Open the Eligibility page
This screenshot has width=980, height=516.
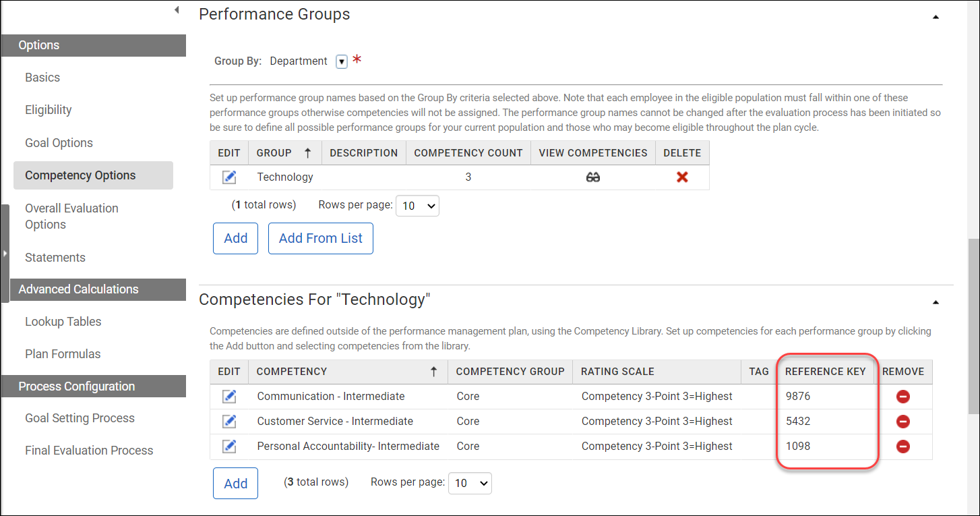coord(49,110)
